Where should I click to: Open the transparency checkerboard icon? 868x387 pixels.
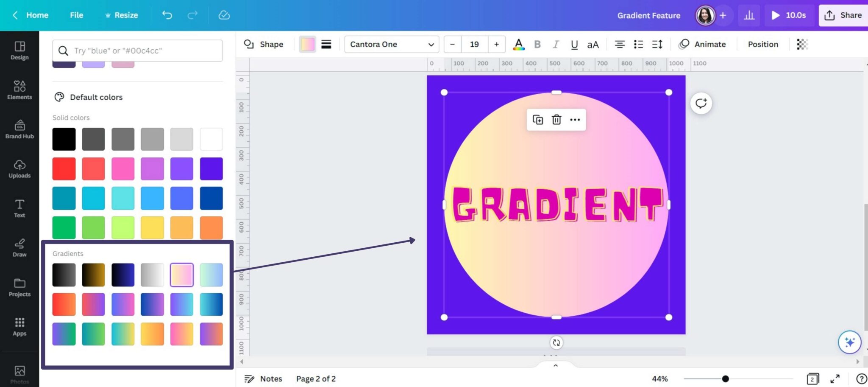point(802,44)
